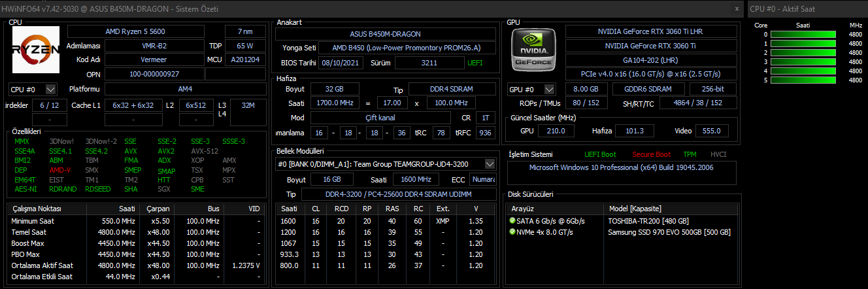Click the AMD Ryzen logo image

coord(36,50)
